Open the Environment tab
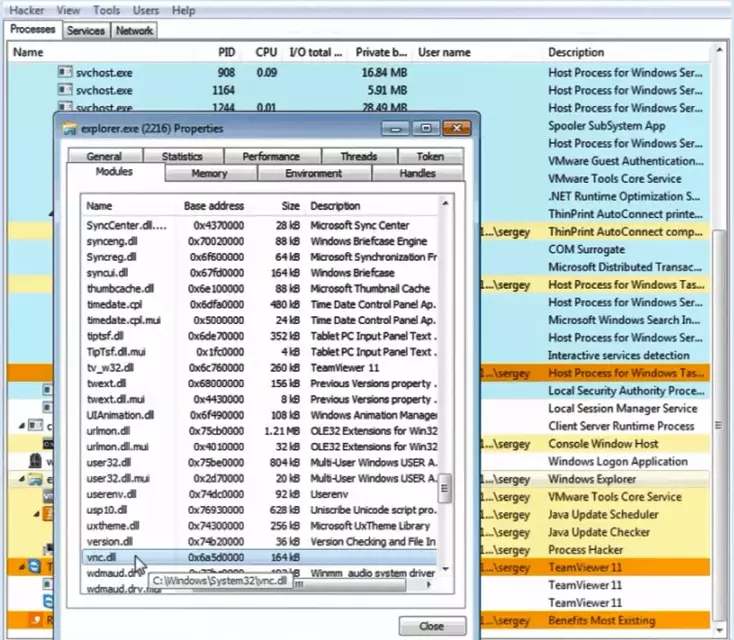The image size is (734, 640). point(314,174)
